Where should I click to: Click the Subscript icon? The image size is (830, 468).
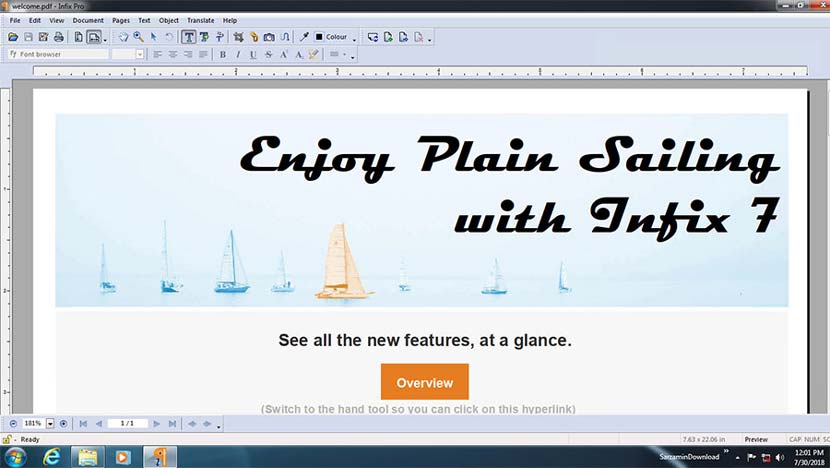click(299, 54)
